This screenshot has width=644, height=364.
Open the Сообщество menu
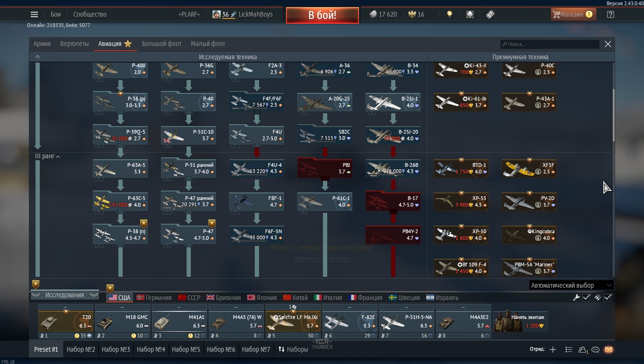90,14
